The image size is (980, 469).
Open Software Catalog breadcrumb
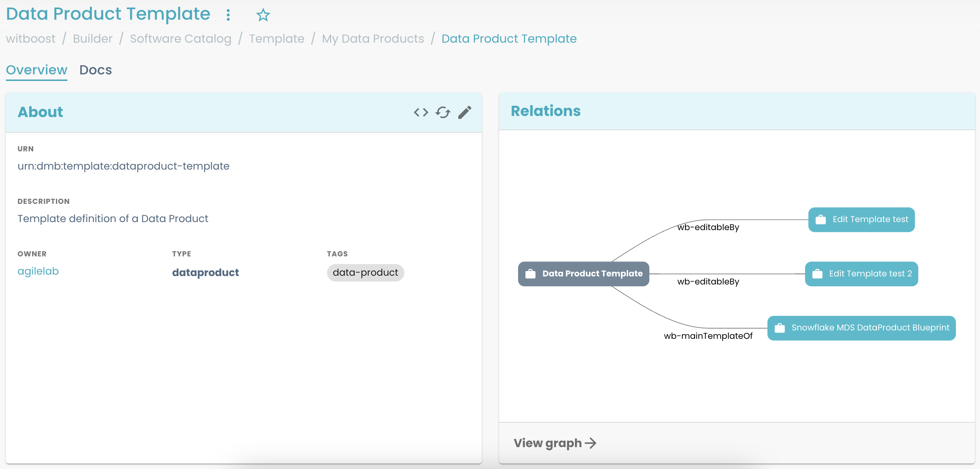tap(180, 39)
